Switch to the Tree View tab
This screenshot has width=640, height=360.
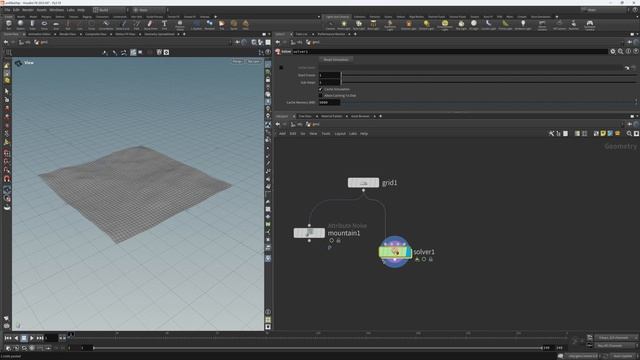305,116
